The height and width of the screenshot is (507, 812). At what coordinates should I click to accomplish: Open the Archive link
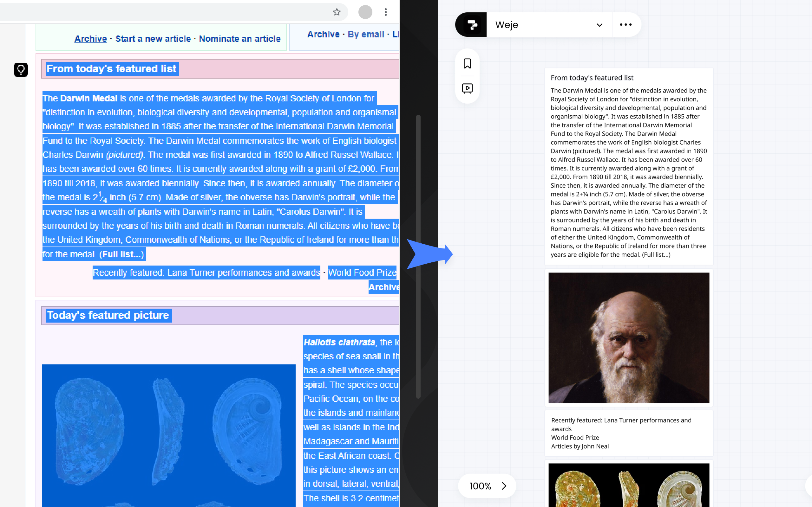[90, 39]
